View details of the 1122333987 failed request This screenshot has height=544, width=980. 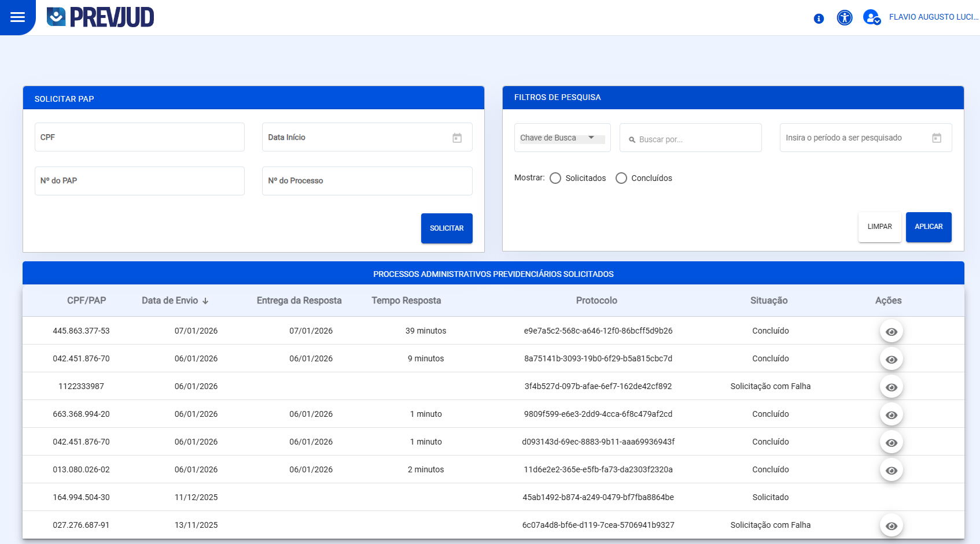[891, 387]
